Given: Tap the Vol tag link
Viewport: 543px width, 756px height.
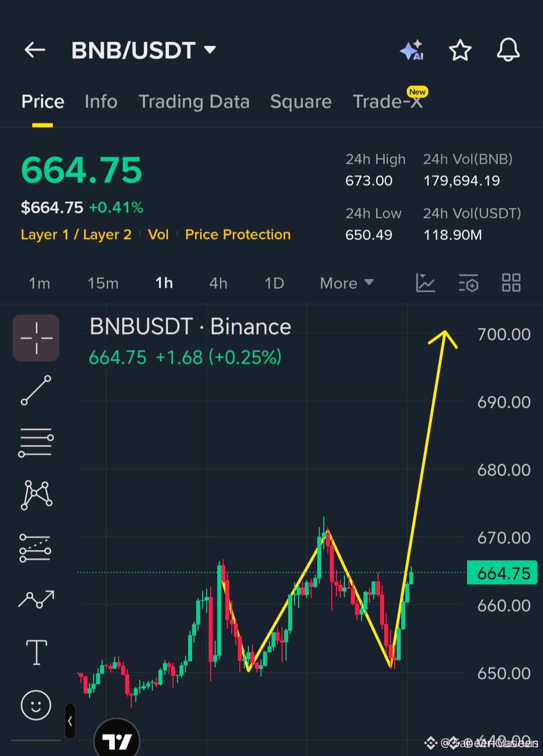Looking at the screenshot, I should (x=158, y=235).
